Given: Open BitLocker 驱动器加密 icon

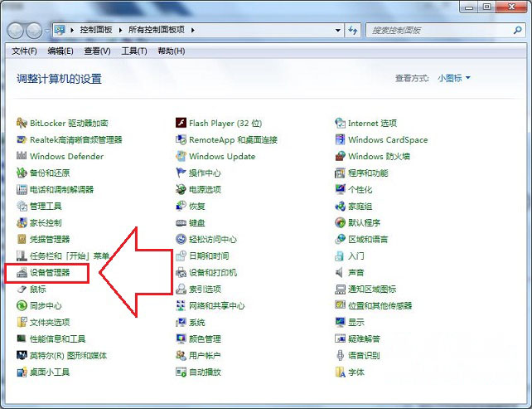Looking at the screenshot, I should [22, 123].
